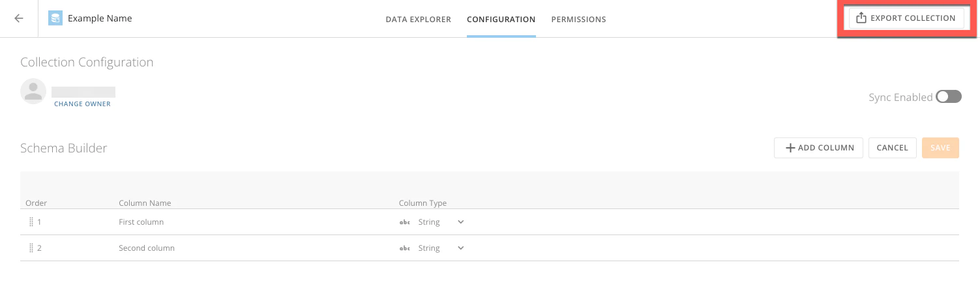Edit the Second column name field
The height and width of the screenshot is (284, 980).
tap(147, 248)
